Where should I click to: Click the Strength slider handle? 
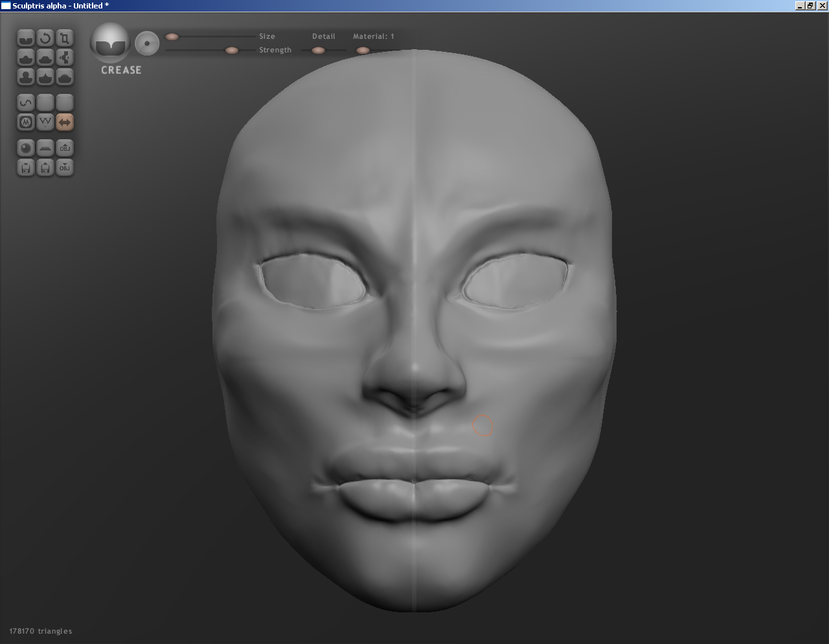(231, 50)
